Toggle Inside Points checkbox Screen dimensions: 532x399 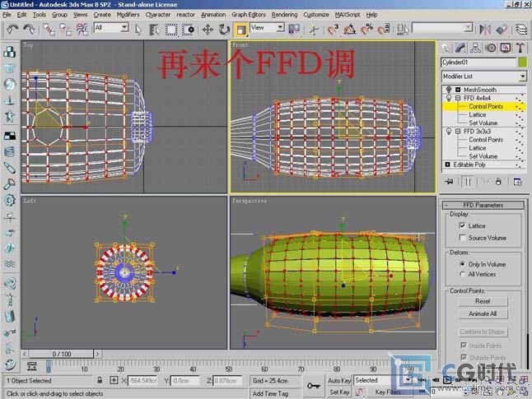(x=464, y=346)
